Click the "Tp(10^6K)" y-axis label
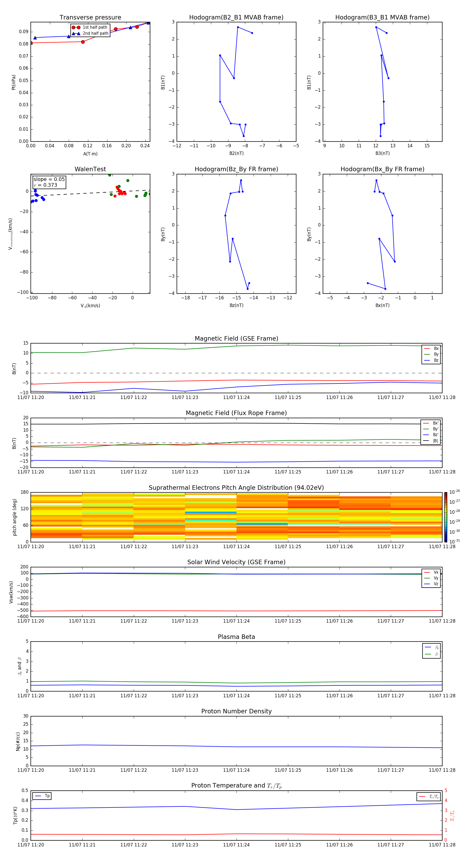Screen dimensions: 473x868 click(x=15, y=815)
